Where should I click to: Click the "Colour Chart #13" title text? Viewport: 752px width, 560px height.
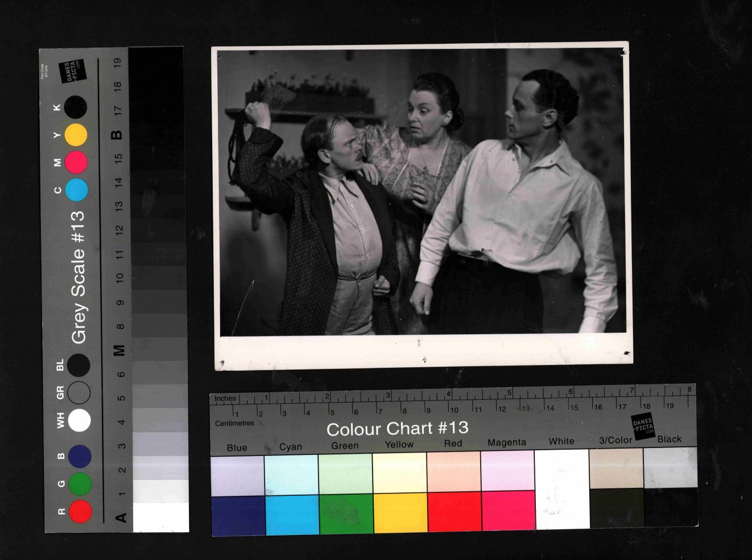[397, 429]
